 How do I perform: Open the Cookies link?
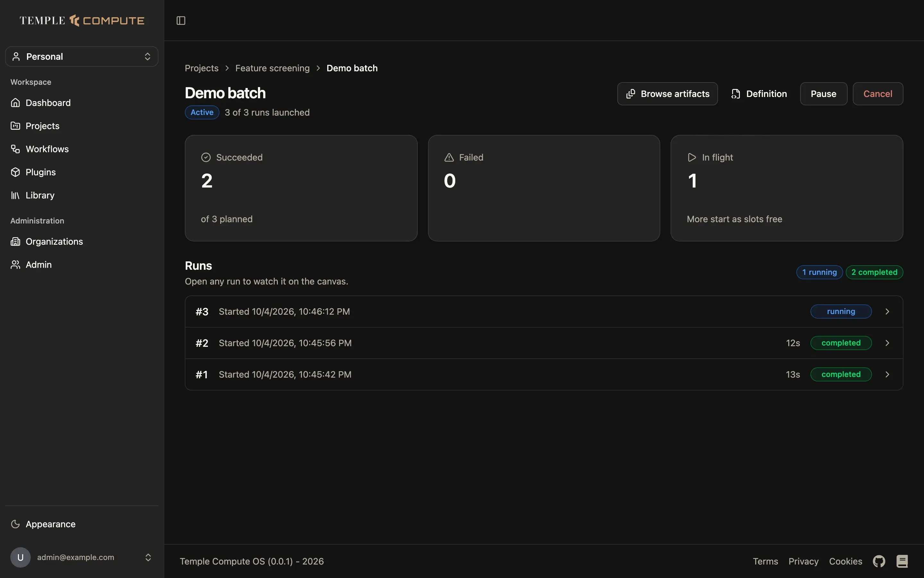[845, 561]
